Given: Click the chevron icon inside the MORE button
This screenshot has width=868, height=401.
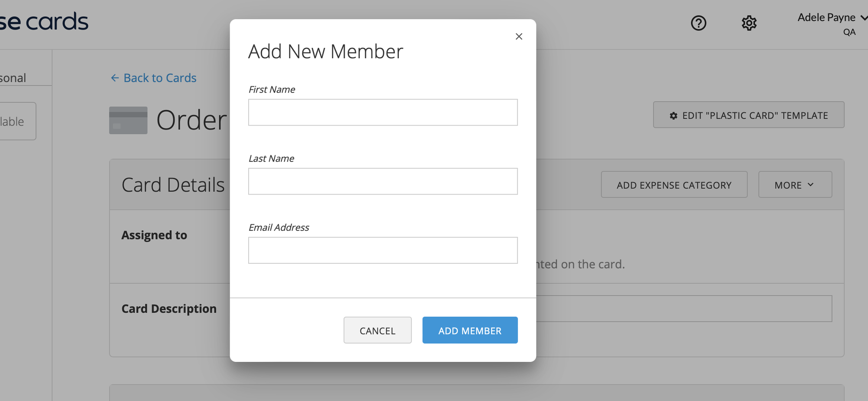Looking at the screenshot, I should pos(811,185).
